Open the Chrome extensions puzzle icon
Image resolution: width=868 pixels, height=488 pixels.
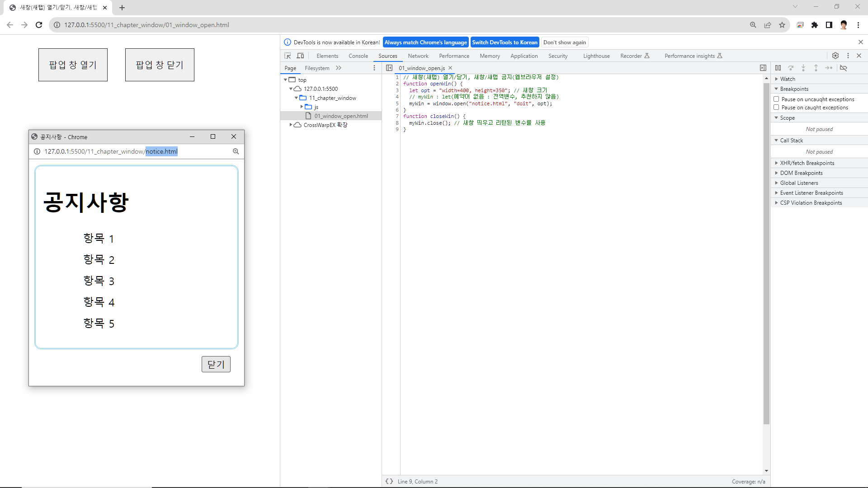tap(815, 25)
